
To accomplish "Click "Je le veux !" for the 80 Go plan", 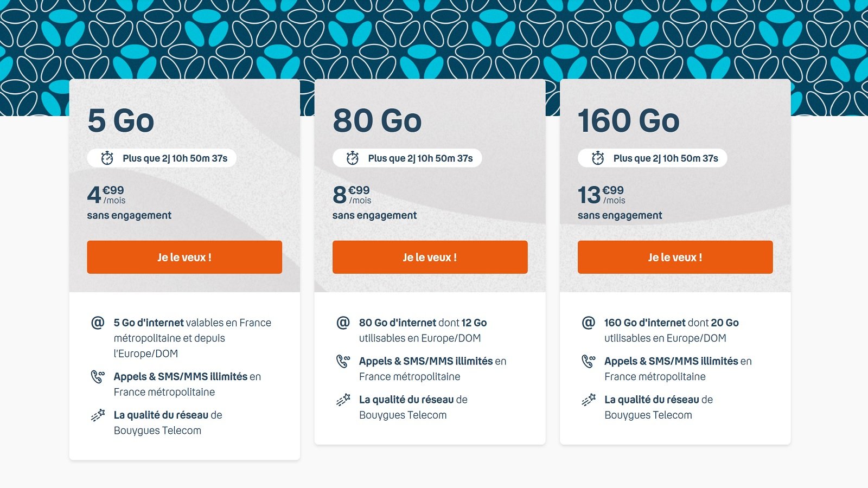I will coord(430,257).
